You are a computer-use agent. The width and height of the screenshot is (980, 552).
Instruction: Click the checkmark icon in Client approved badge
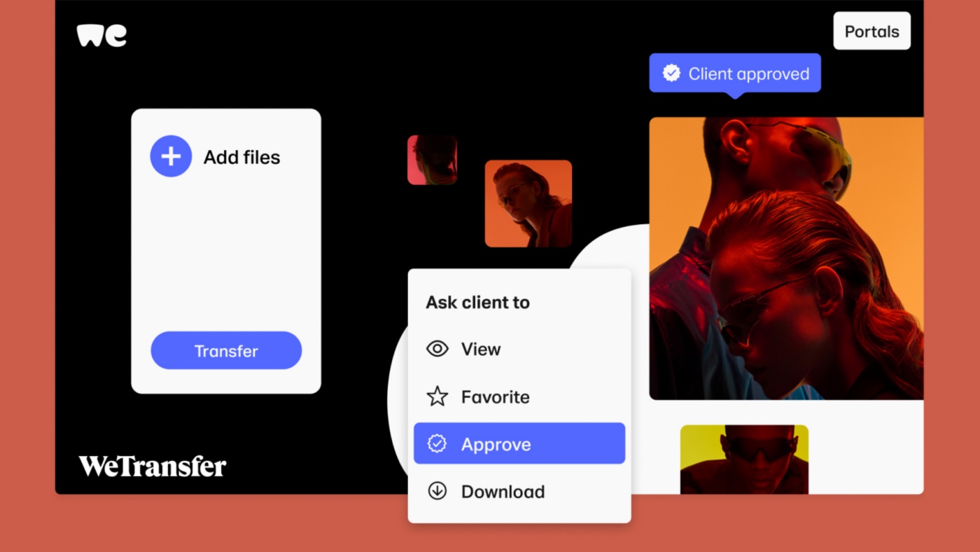click(x=671, y=74)
